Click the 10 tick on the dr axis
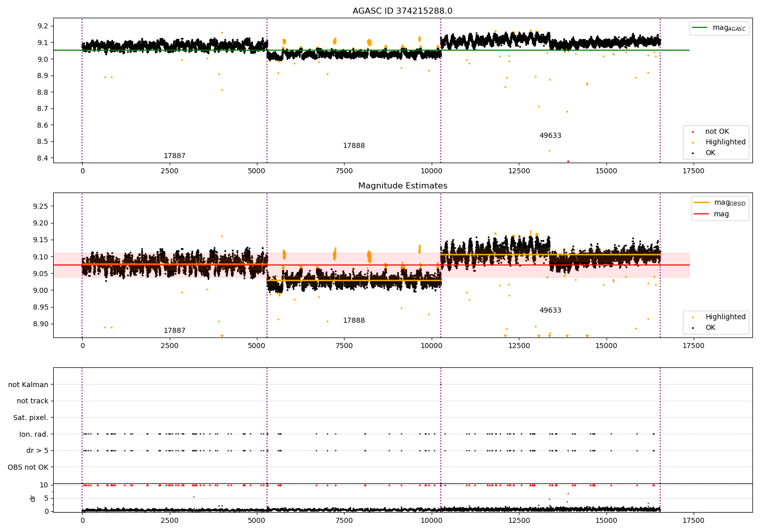This screenshot has width=760, height=532. click(x=45, y=485)
